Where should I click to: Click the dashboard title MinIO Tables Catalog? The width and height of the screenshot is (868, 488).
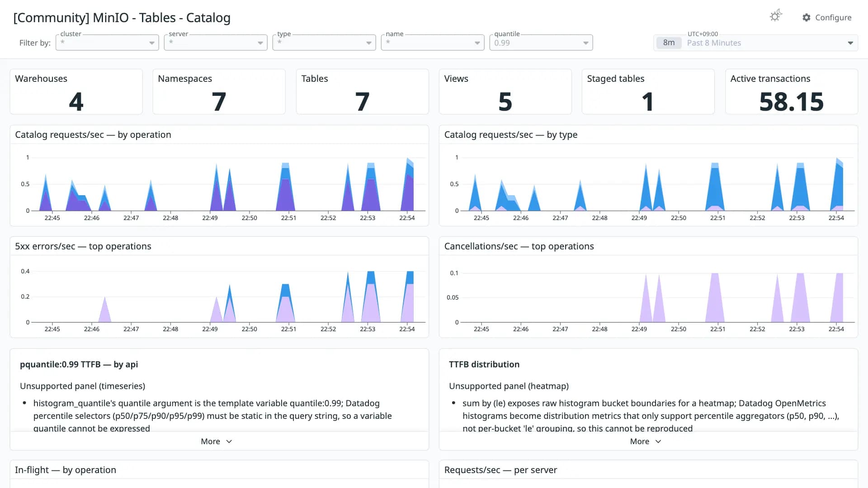(x=122, y=18)
